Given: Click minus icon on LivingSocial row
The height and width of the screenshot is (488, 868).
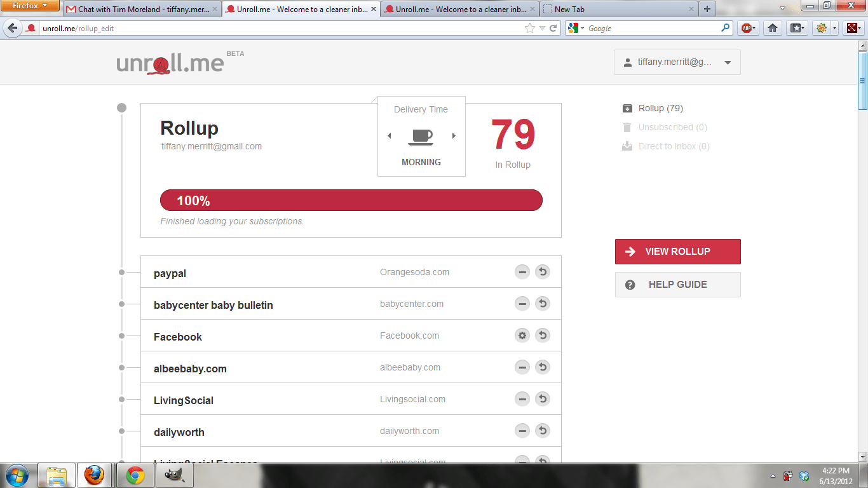Looking at the screenshot, I should (522, 399).
